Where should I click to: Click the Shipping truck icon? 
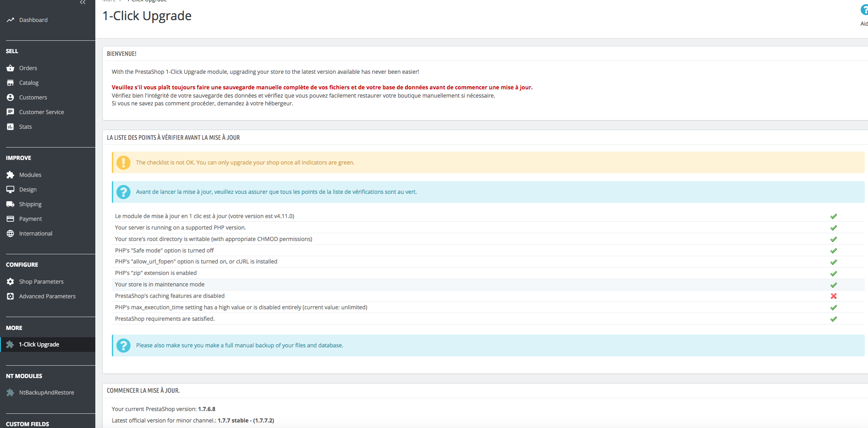pyautogui.click(x=10, y=204)
